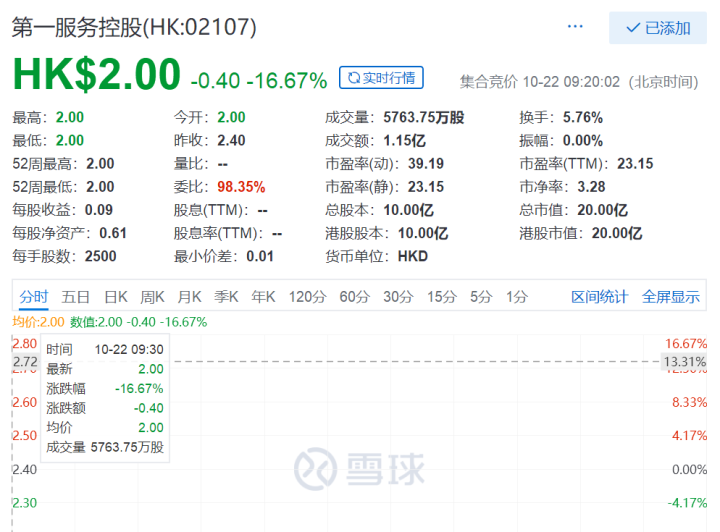Open the three-dot more options menu

[575, 27]
